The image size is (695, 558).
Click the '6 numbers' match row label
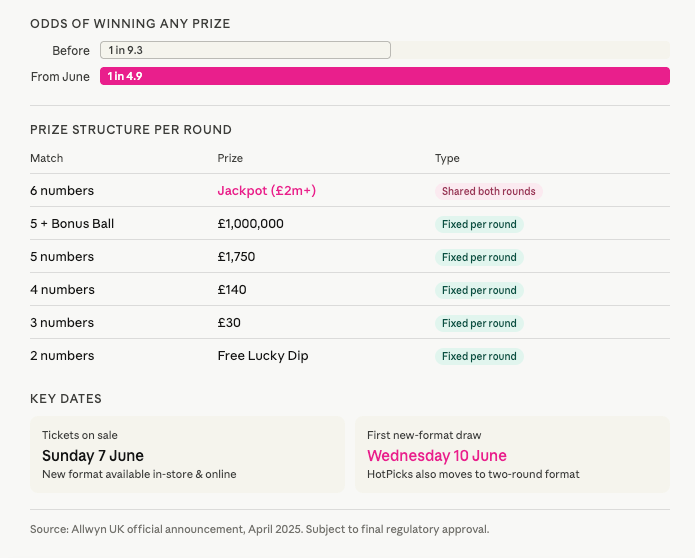62,191
